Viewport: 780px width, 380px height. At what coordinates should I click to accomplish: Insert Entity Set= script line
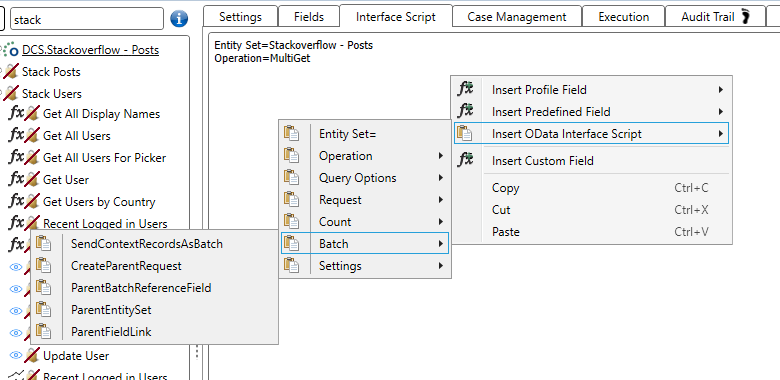tap(365, 133)
